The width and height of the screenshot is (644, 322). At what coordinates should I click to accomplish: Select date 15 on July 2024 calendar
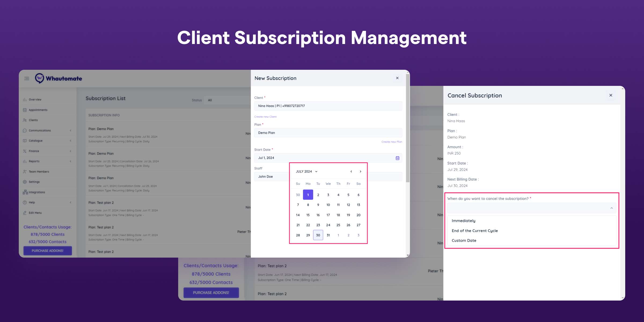pyautogui.click(x=308, y=215)
